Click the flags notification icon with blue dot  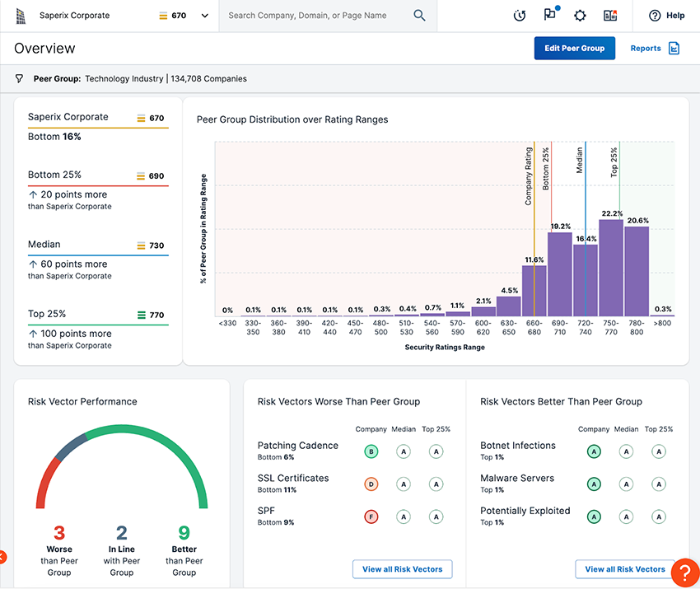(x=552, y=15)
